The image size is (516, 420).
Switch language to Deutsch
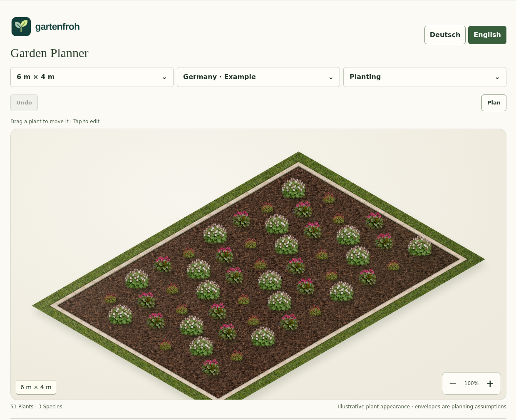[445, 35]
